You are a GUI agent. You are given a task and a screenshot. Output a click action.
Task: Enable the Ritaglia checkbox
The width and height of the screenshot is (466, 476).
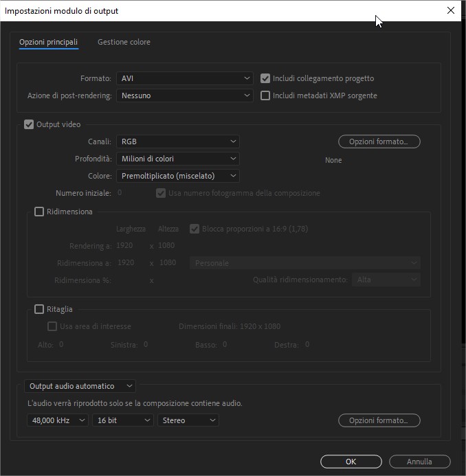coord(39,310)
